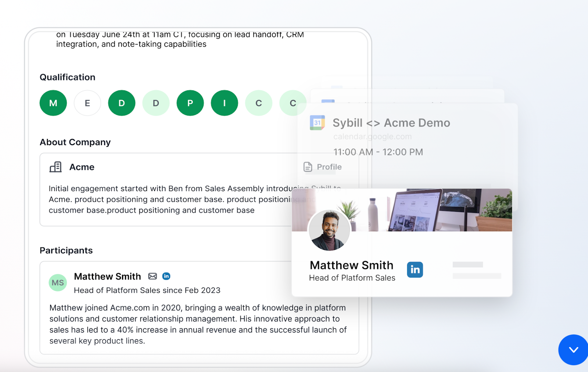Open small LinkedIn icon next to Matthew Smith
The image size is (588, 372).
[x=166, y=276]
